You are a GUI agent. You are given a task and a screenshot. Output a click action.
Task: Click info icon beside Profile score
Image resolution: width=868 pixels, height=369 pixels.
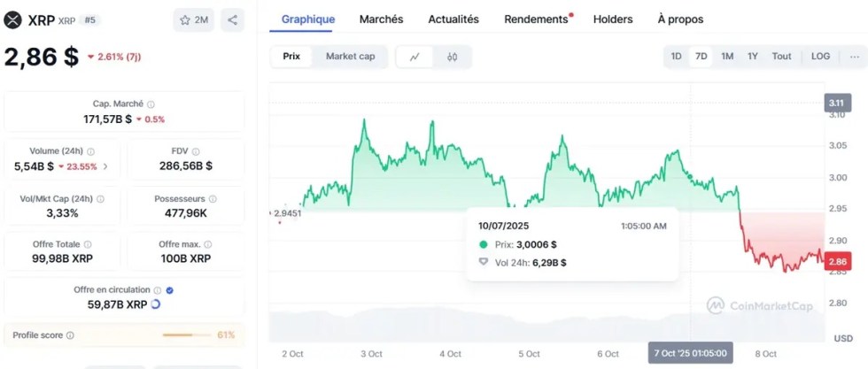(x=70, y=335)
